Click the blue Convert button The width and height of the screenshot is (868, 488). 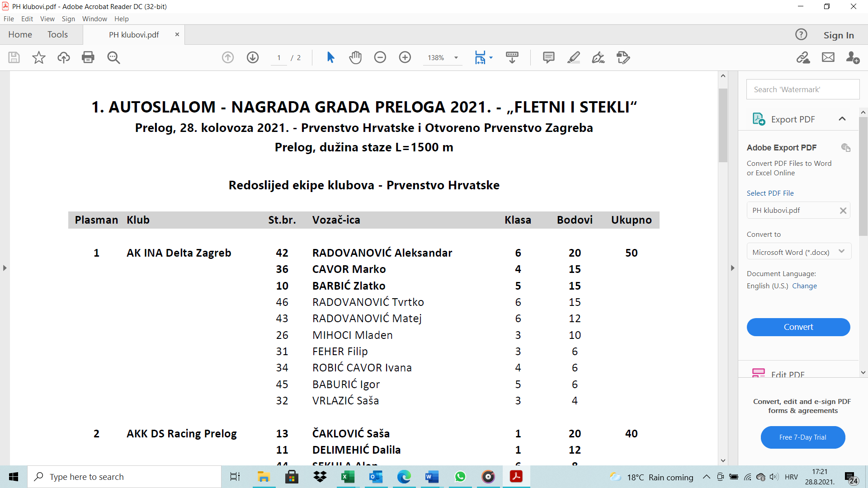(798, 327)
